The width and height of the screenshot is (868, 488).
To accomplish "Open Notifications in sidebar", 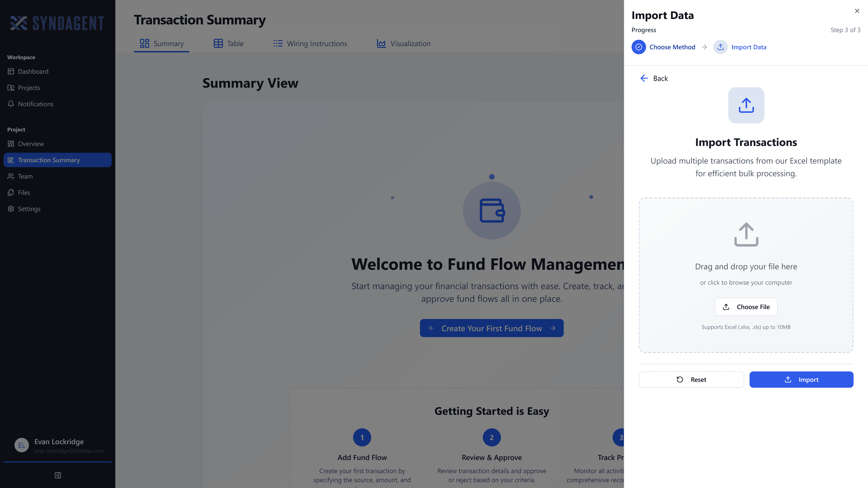I will coord(58,104).
